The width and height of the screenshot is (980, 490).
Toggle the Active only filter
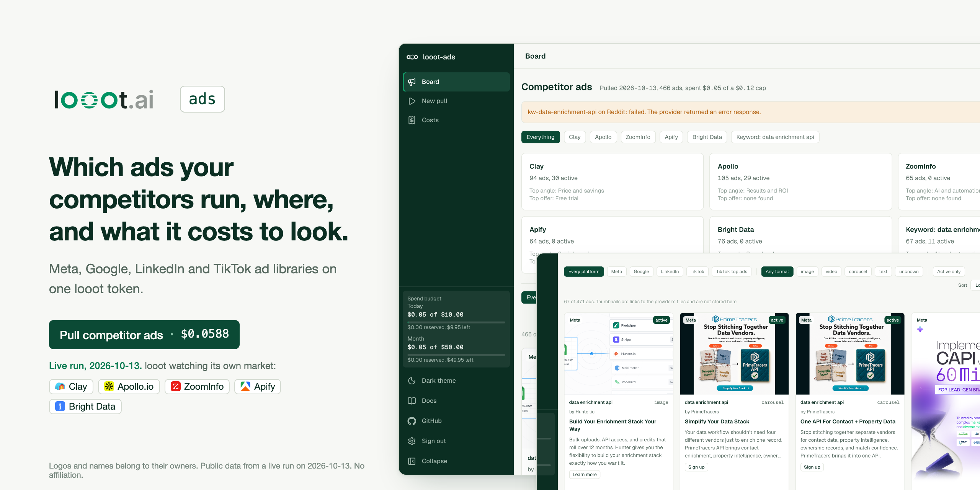click(949, 272)
